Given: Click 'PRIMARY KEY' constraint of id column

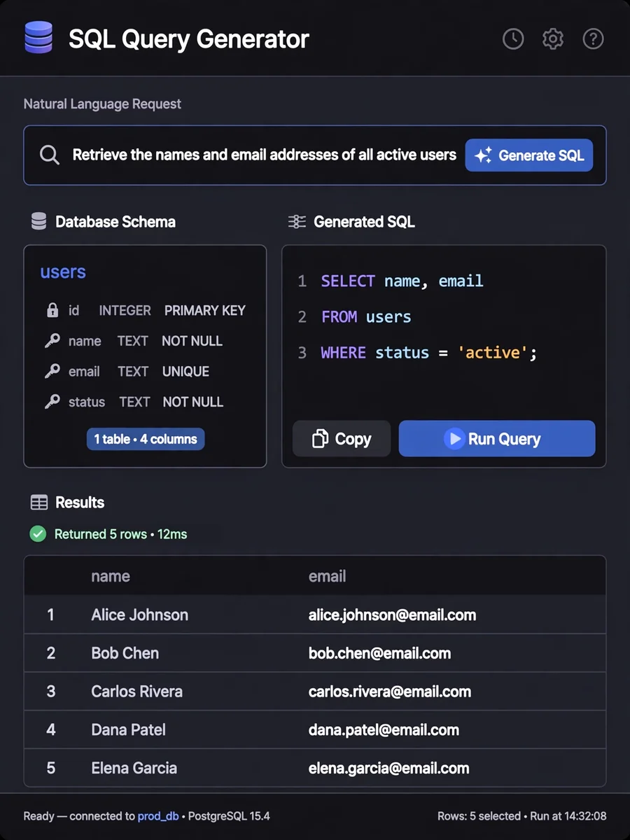Looking at the screenshot, I should tap(205, 310).
